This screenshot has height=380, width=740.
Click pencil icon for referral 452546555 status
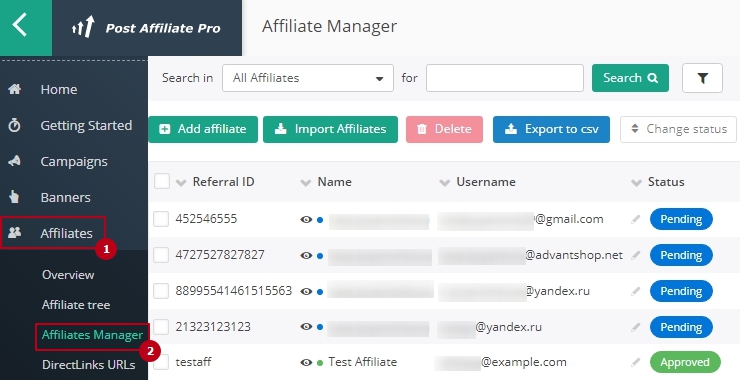click(636, 219)
